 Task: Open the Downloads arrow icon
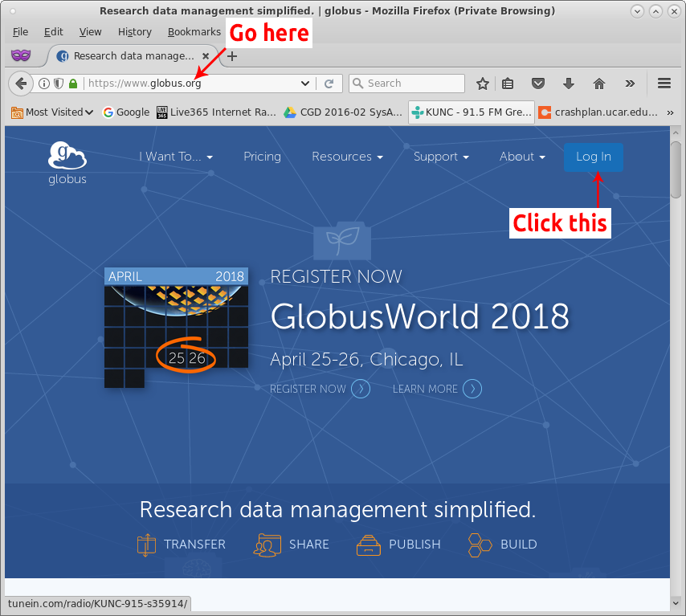click(569, 84)
